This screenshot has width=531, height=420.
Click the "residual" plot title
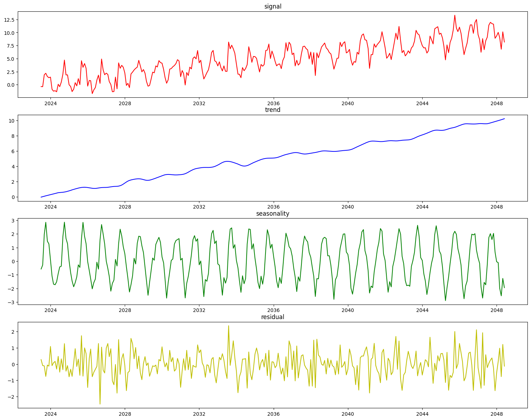[273, 317]
